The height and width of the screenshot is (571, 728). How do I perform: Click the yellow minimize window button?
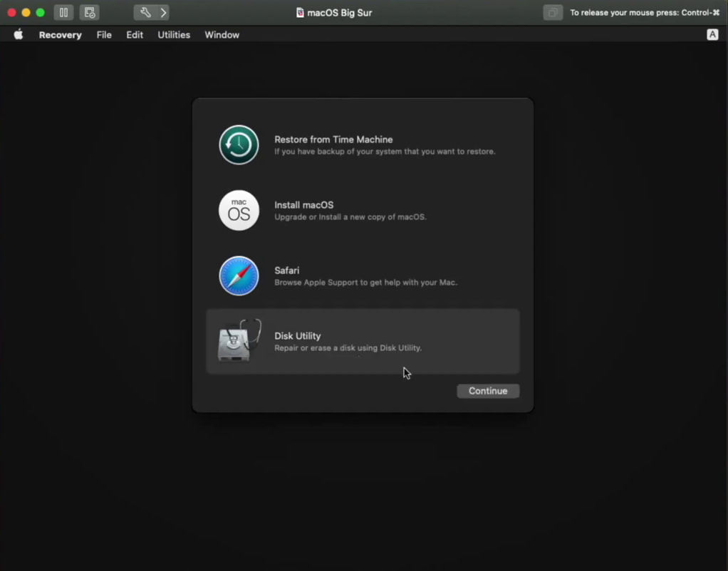[x=26, y=13]
